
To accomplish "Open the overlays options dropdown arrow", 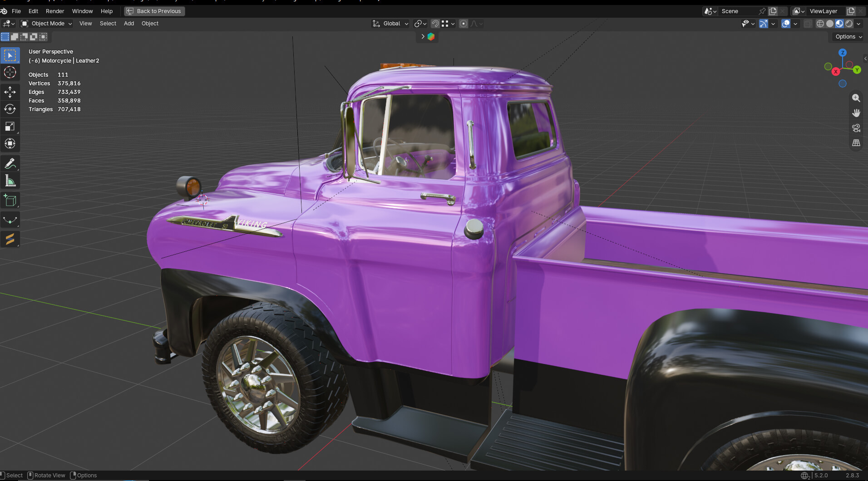I will click(x=795, y=24).
